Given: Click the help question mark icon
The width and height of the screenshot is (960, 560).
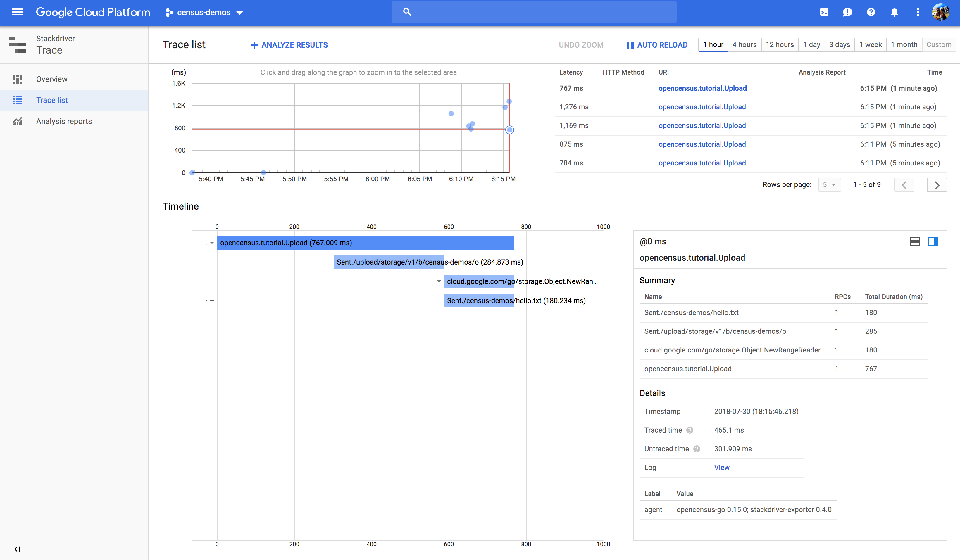Looking at the screenshot, I should pyautogui.click(x=871, y=12).
